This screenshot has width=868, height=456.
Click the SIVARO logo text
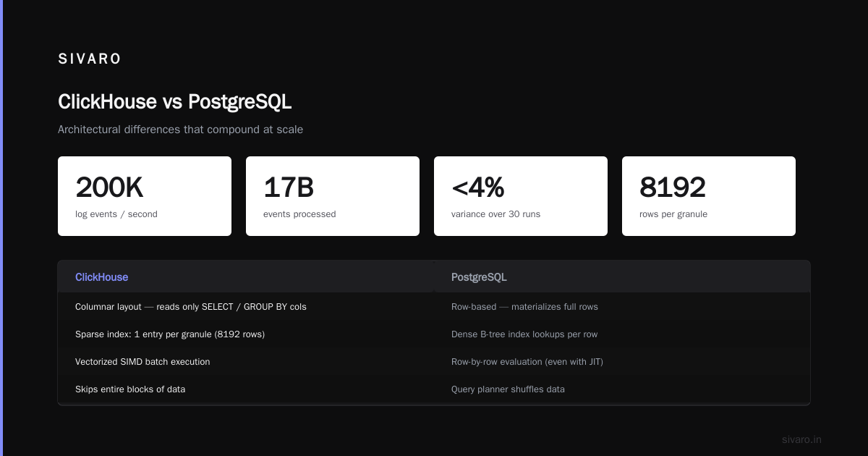tap(90, 59)
